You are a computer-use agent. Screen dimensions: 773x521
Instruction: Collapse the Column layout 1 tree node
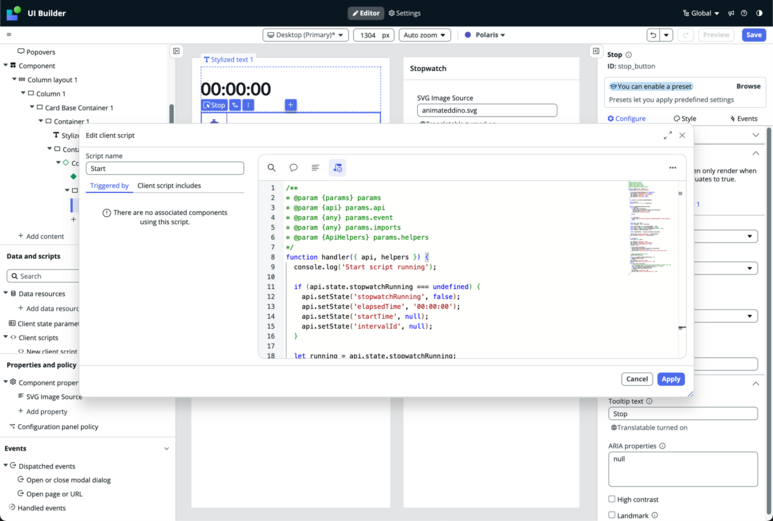15,79
